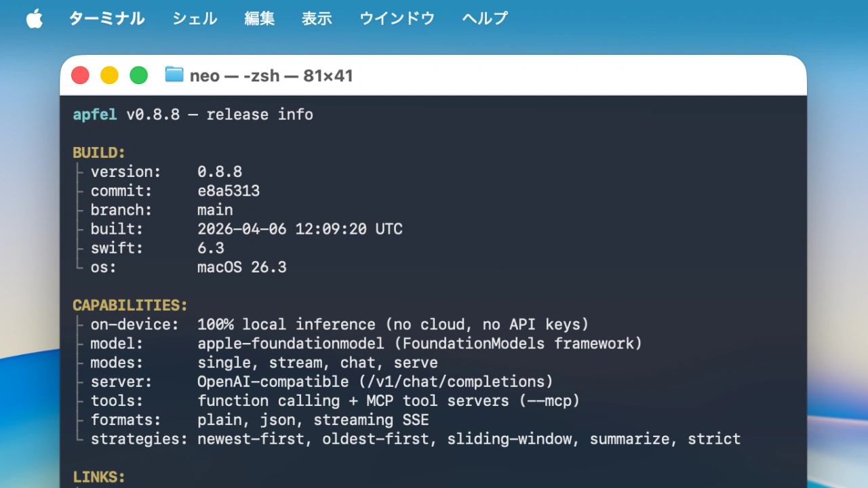Open the ターミナル menu
The image size is (868, 488).
(x=106, y=18)
